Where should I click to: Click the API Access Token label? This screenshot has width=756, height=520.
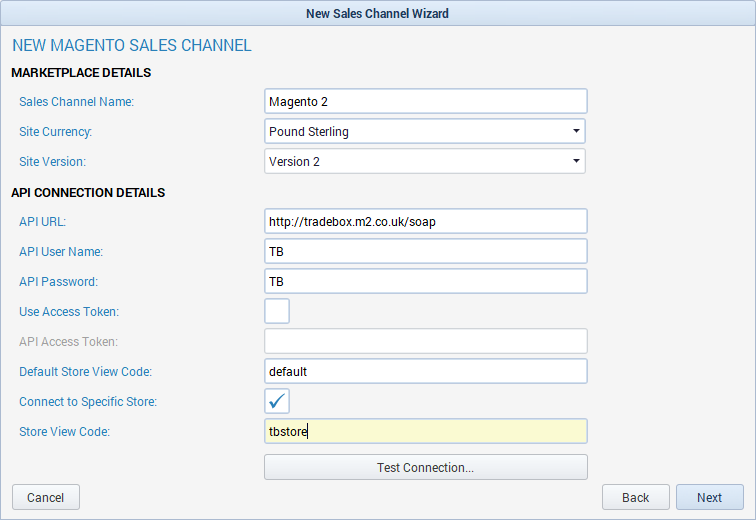[x=68, y=342]
